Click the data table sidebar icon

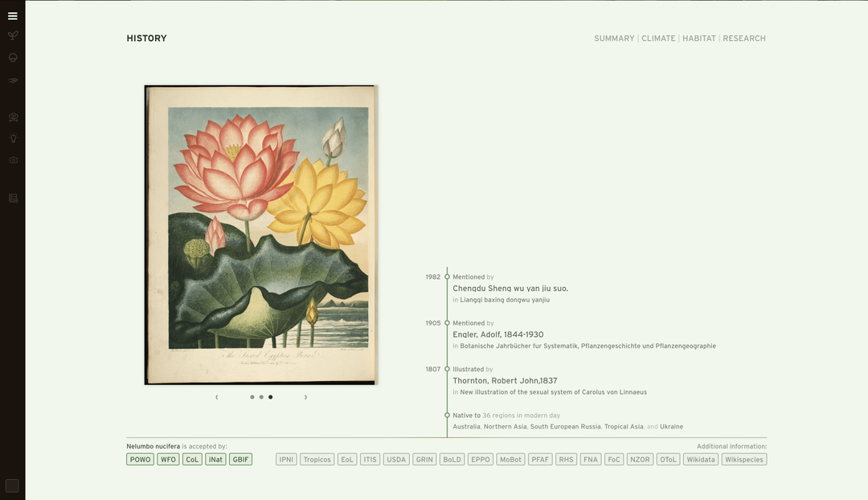13,199
